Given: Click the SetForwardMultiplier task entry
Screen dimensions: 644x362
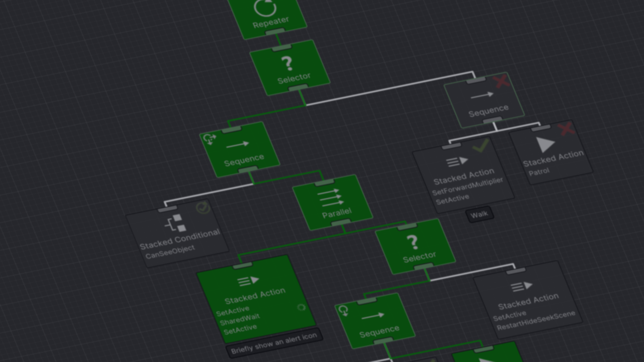Looking at the screenshot, I should [x=468, y=187].
